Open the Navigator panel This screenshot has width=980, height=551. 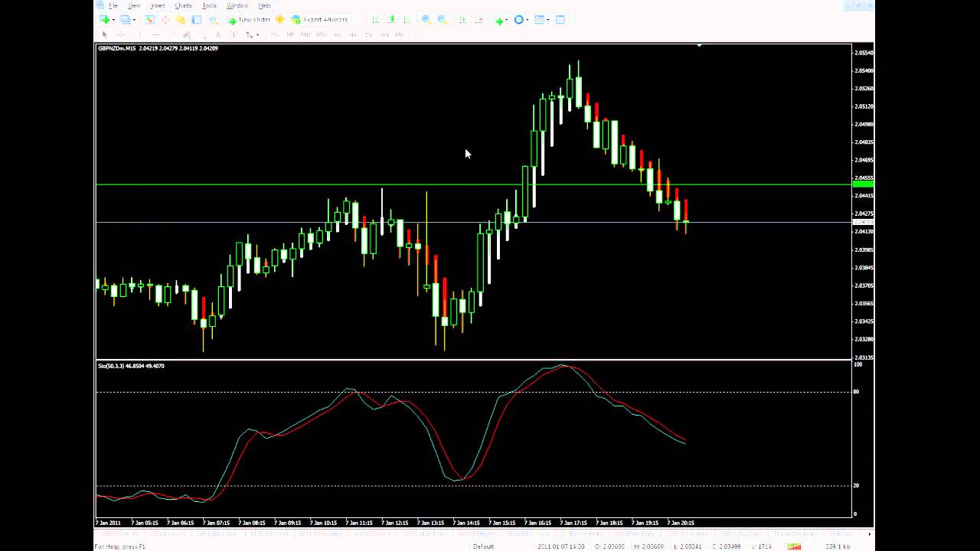click(x=181, y=19)
